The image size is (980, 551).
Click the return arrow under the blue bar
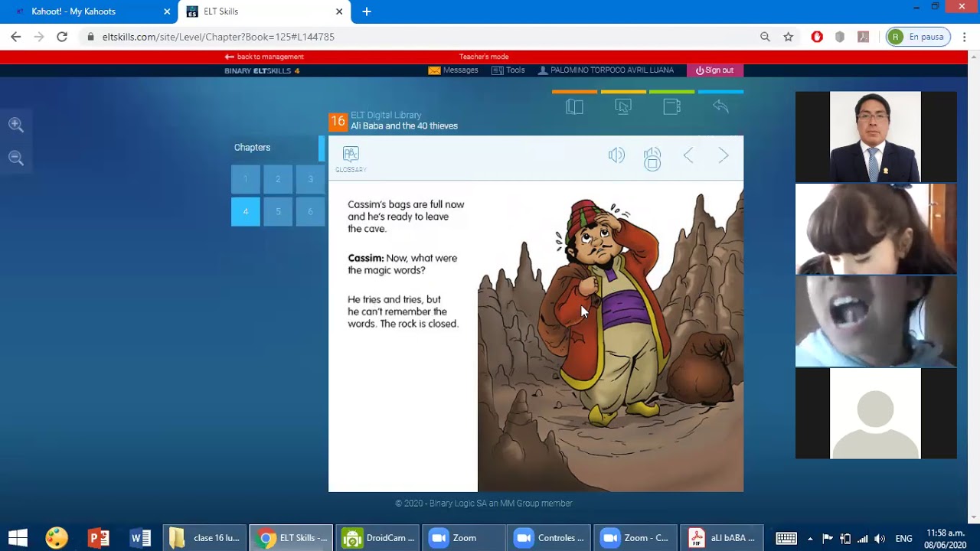pyautogui.click(x=720, y=106)
